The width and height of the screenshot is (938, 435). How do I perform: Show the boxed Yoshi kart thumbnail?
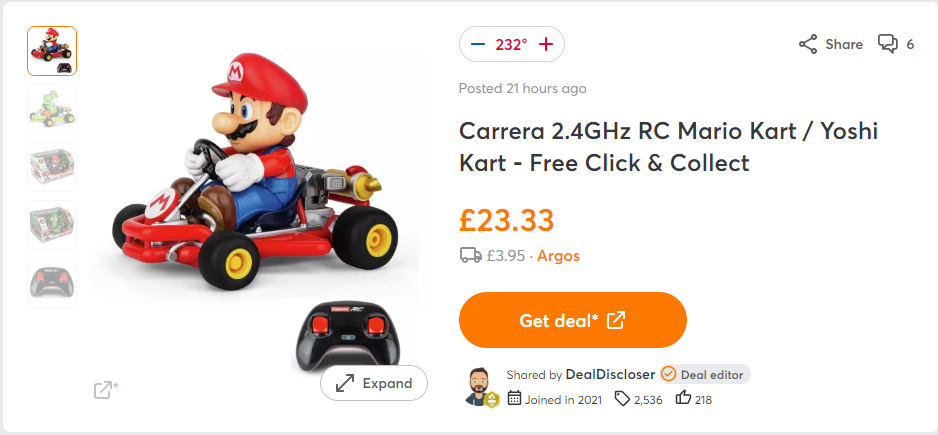[52, 225]
